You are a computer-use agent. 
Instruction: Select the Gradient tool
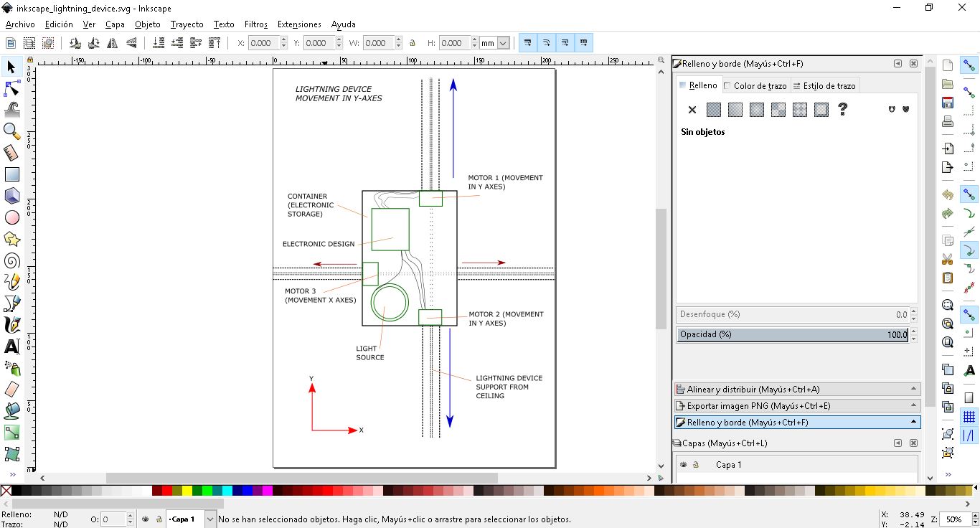[x=11, y=433]
